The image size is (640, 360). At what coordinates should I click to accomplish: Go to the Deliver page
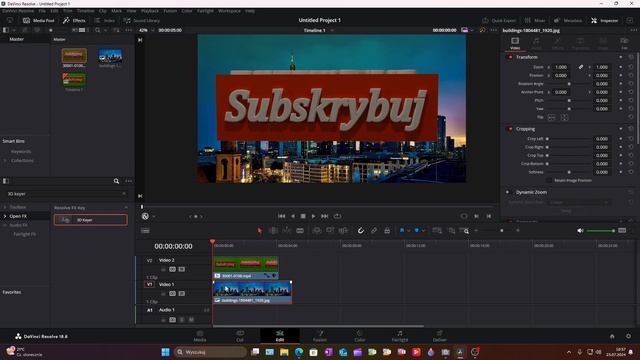(x=440, y=336)
